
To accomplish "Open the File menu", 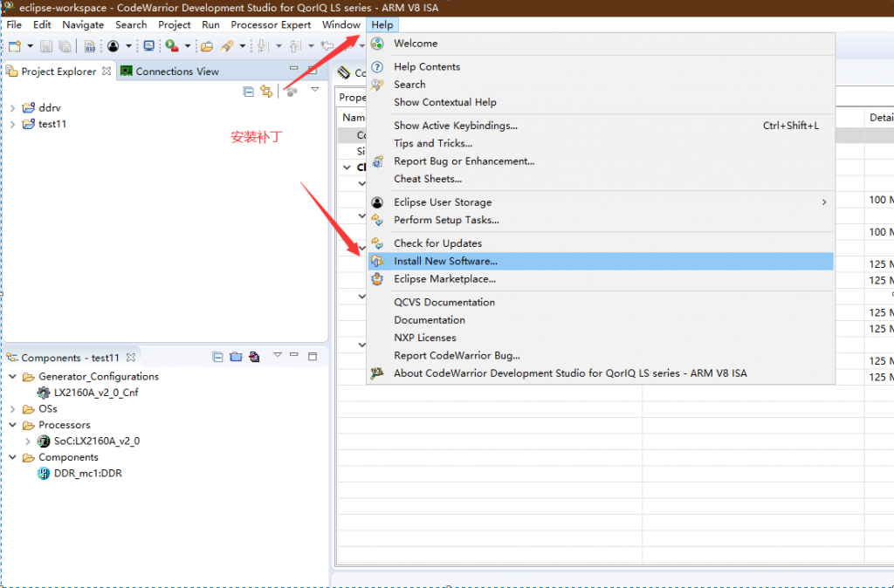I will coord(14,25).
